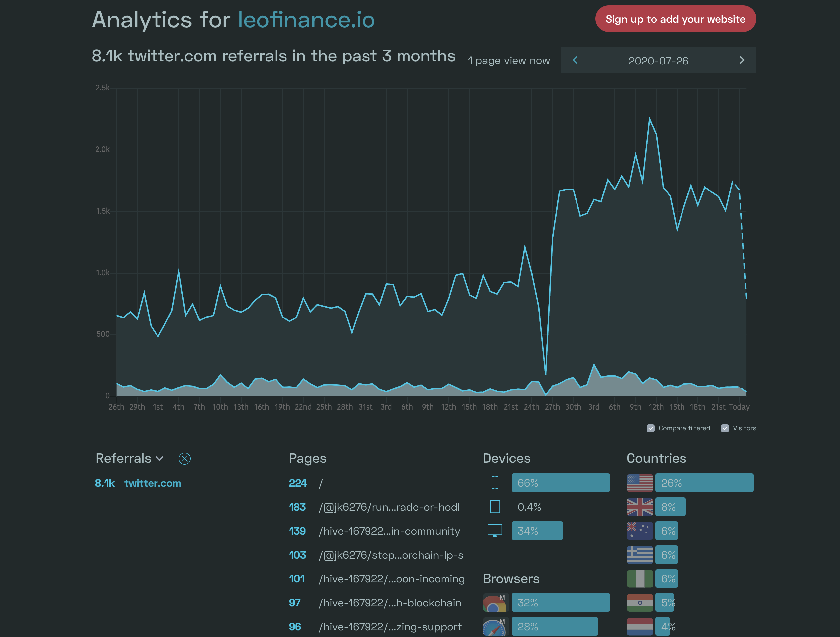Click the 26% United States bar
This screenshot has width=840, height=637.
point(704,483)
